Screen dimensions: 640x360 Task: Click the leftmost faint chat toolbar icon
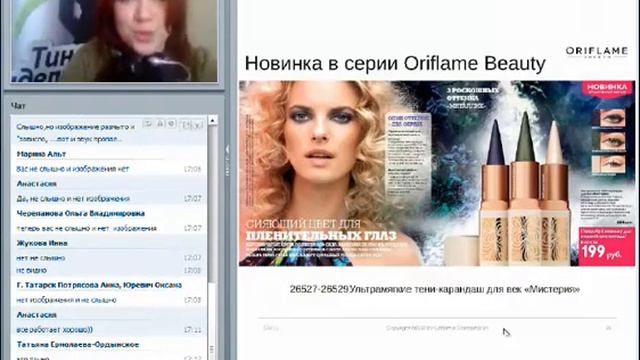(x=148, y=124)
